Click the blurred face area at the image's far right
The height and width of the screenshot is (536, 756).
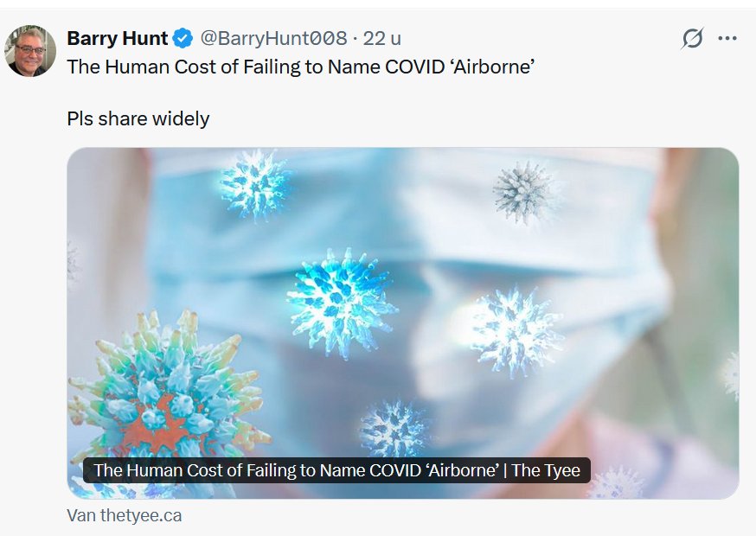[705, 259]
